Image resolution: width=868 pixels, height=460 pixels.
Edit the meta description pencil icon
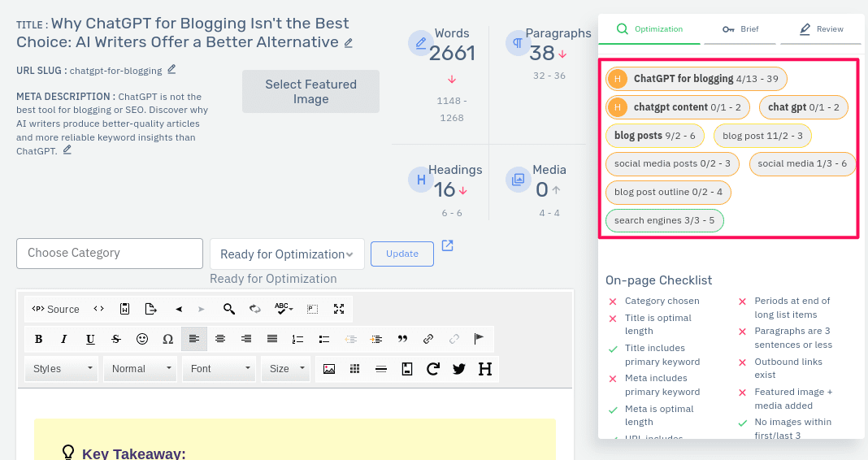click(x=67, y=150)
